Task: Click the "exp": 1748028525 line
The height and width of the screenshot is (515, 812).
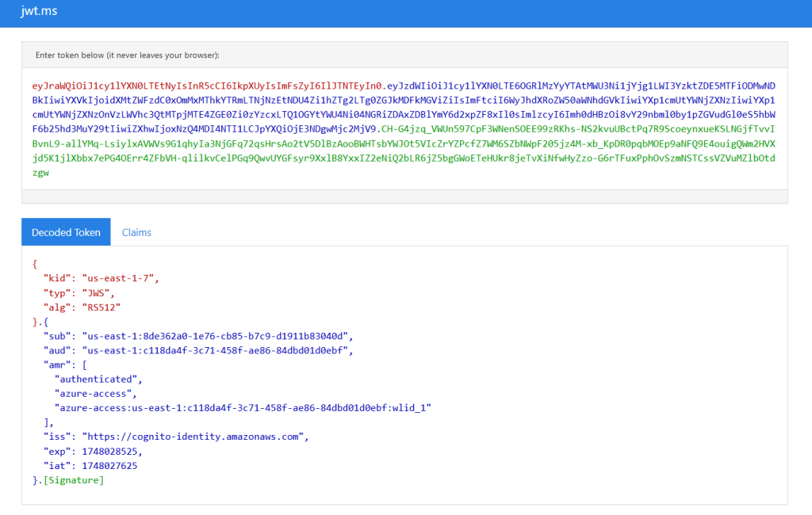Action: pos(93,452)
